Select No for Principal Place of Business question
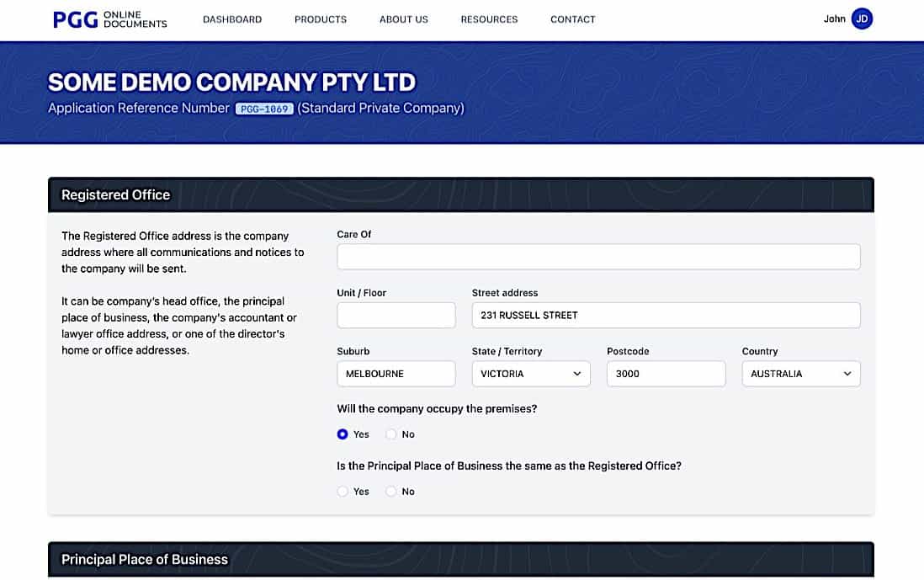The height and width of the screenshot is (580, 924). click(391, 491)
